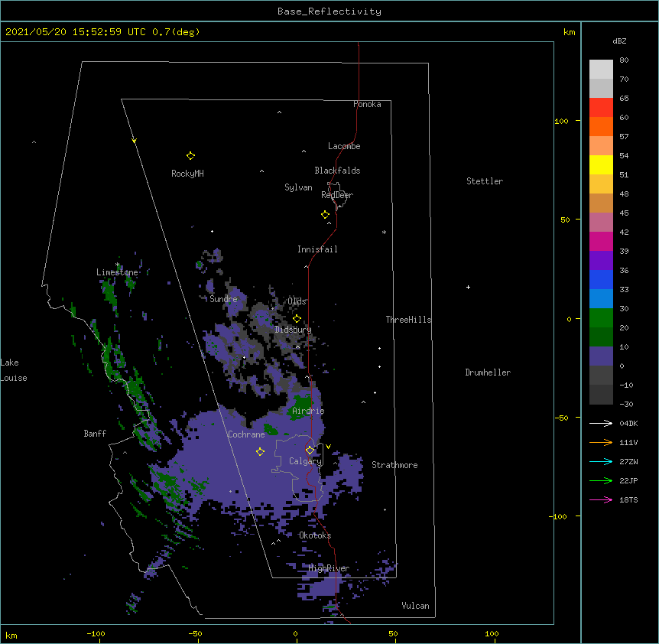Click the Strathmore city label
This screenshot has width=659, height=644.
pyautogui.click(x=394, y=465)
